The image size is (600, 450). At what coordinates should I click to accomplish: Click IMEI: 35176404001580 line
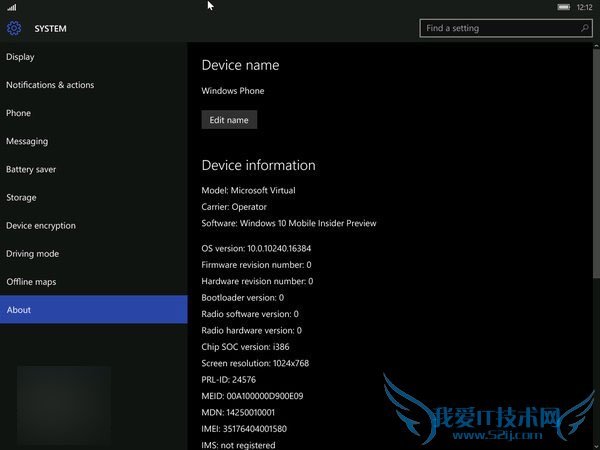244,429
